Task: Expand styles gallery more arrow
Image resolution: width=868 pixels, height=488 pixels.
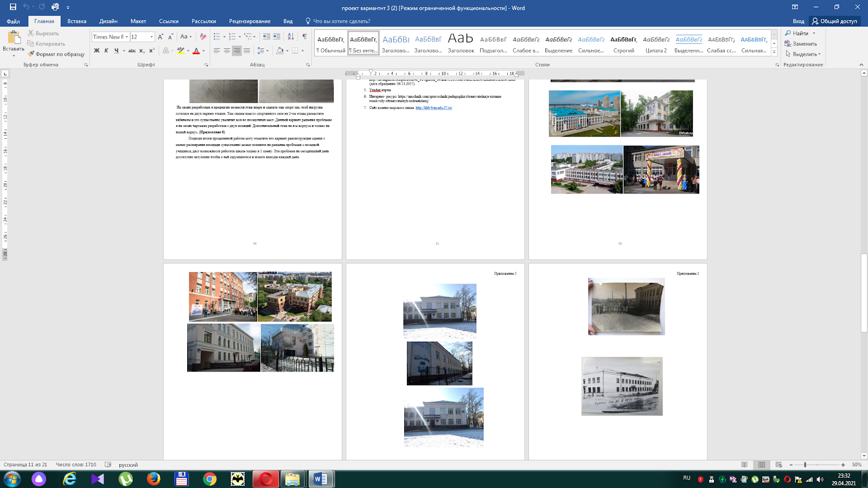Action: (x=774, y=53)
